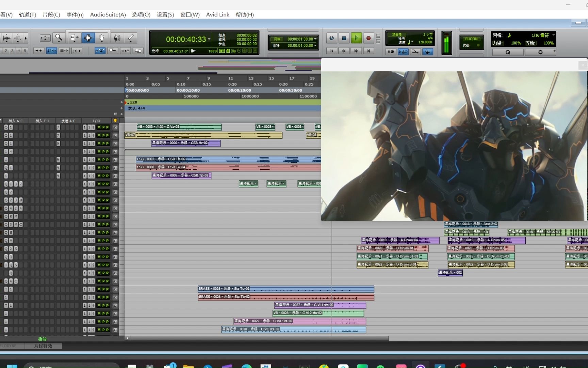Click the 插入 A-E column header
Image resolution: width=588 pixels, height=368 pixels.
point(15,121)
